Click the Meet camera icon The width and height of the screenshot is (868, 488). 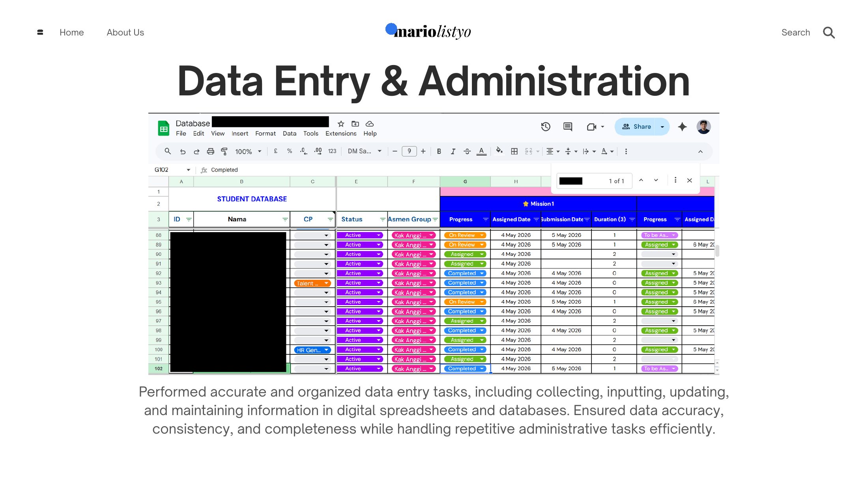coord(591,127)
